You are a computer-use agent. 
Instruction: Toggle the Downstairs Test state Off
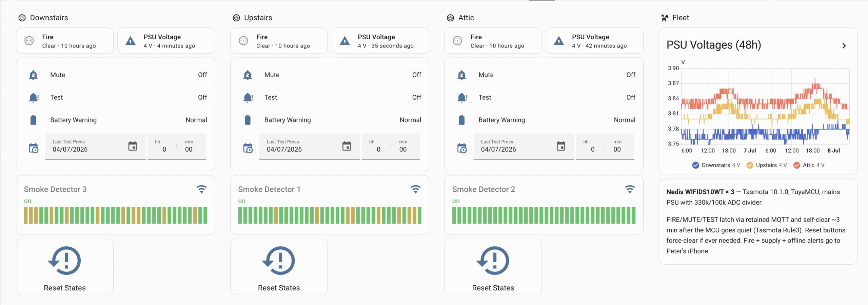click(x=202, y=98)
